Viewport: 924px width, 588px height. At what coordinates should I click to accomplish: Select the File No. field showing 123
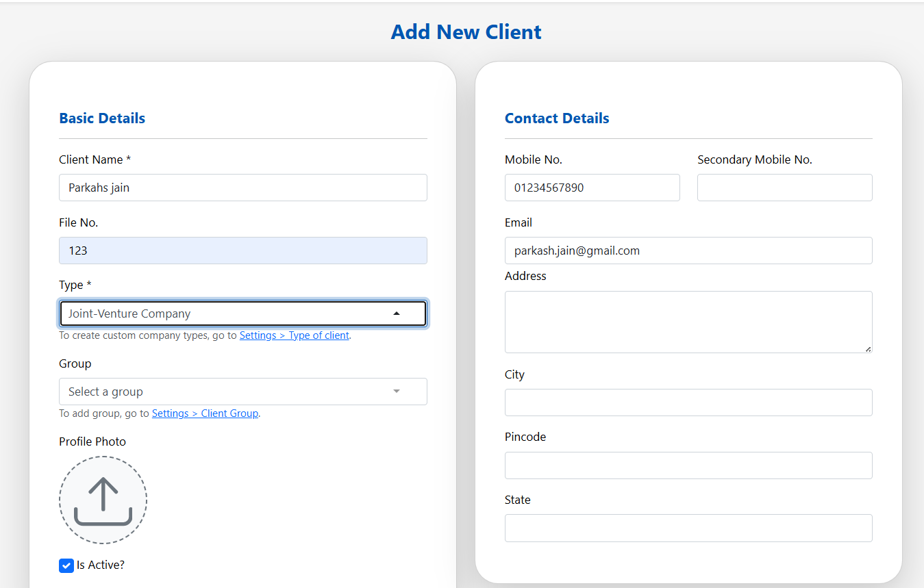pyautogui.click(x=243, y=250)
